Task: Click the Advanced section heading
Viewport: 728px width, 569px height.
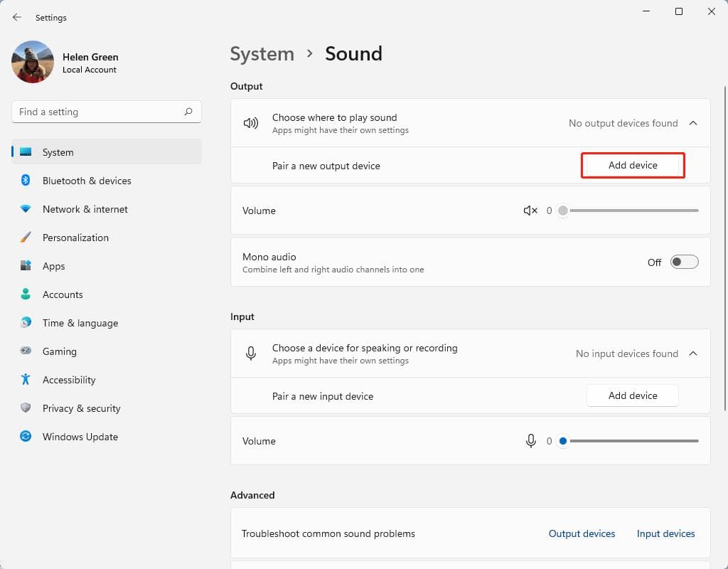Action: coord(252,495)
